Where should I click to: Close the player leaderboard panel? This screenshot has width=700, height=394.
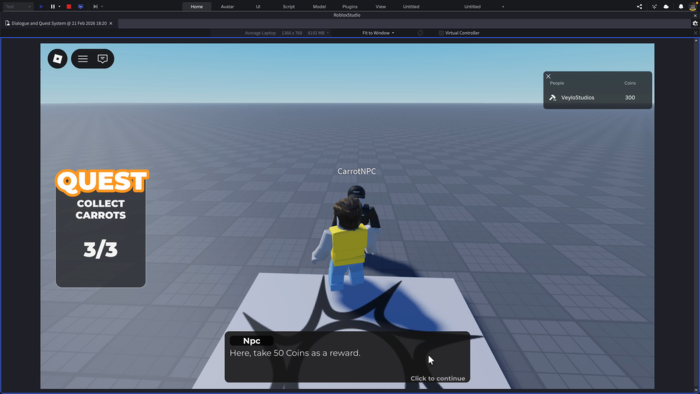548,76
